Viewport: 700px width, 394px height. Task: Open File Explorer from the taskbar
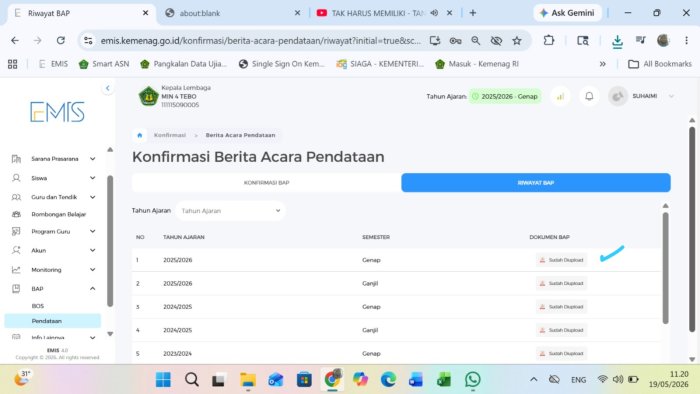248,379
